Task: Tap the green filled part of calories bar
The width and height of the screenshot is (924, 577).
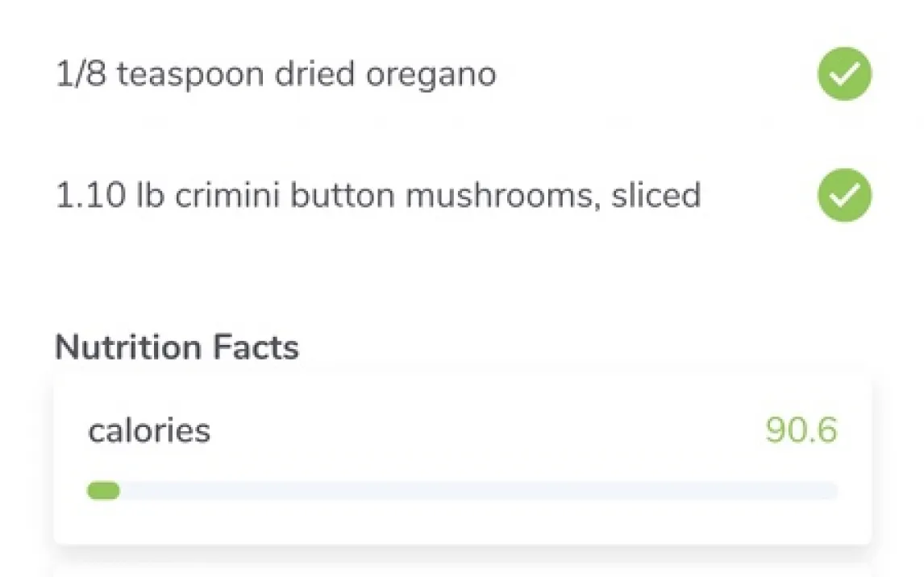Action: 103,490
